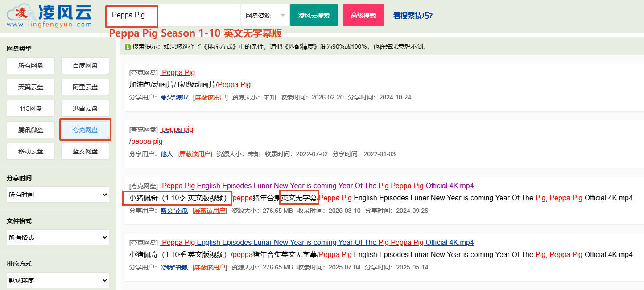Image resolution: width=644 pixels, height=290 pixels.
Task: Select the search hint speaker icon
Action: tap(128, 46)
